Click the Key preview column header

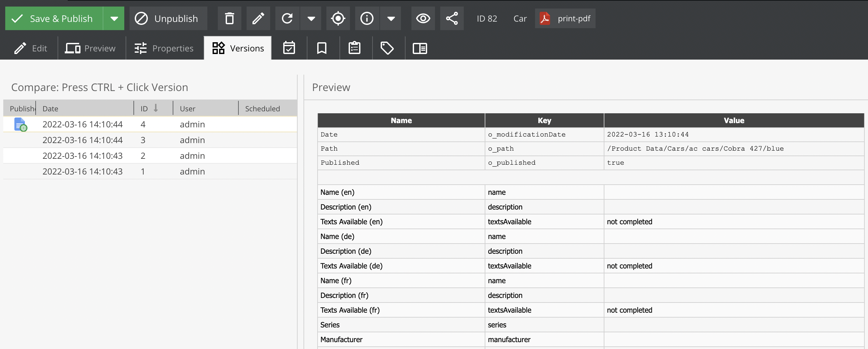pyautogui.click(x=544, y=120)
